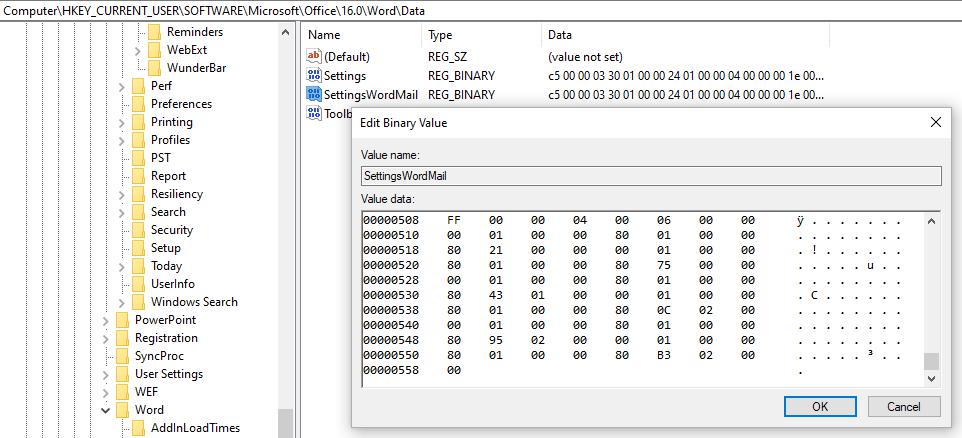This screenshot has height=438, width=962.
Task: Select the AddInLoadTimes folder icon
Action: (x=138, y=428)
